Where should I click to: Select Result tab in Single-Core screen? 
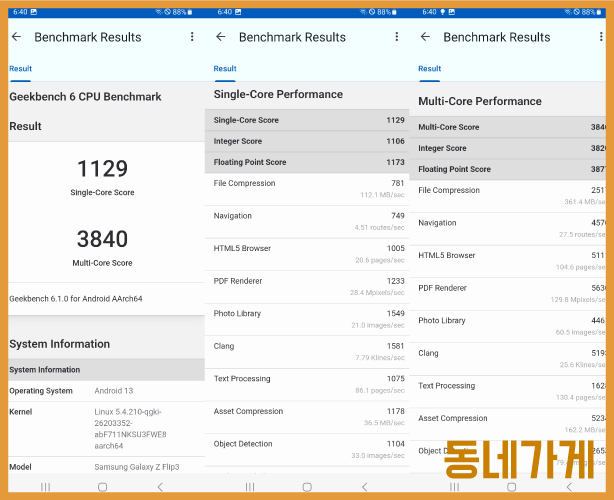point(225,69)
